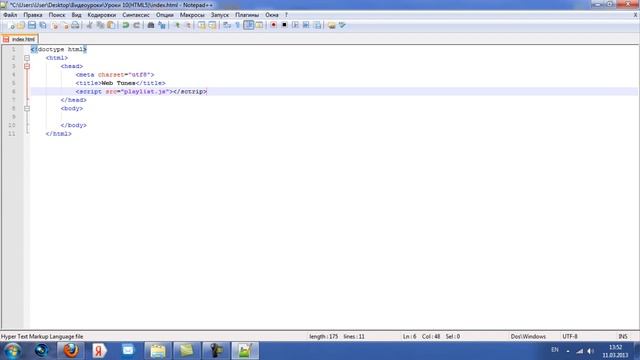
Task: Click the EN language indicator in tray
Action: tap(555, 350)
